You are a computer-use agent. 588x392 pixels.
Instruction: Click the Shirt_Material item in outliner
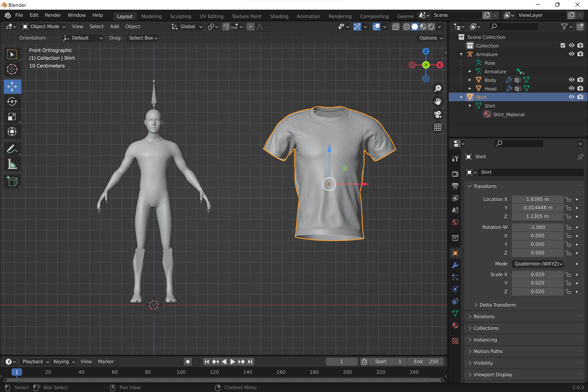[508, 115]
